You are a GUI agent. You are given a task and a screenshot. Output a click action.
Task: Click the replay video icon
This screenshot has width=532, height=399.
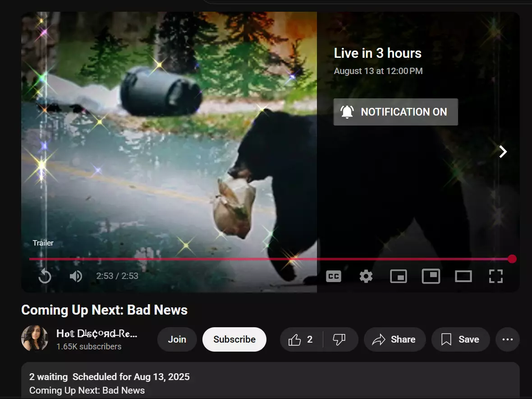click(x=45, y=276)
